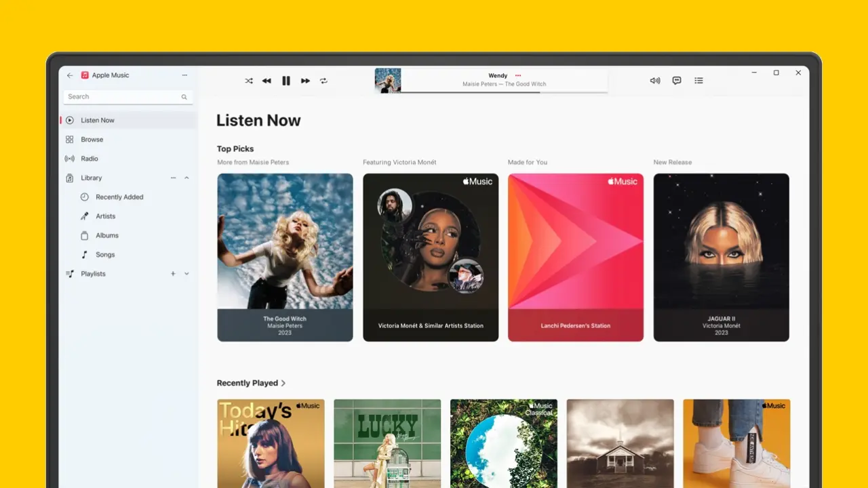Open Recently Added in Library
The height and width of the screenshot is (488, 868).
(x=119, y=197)
